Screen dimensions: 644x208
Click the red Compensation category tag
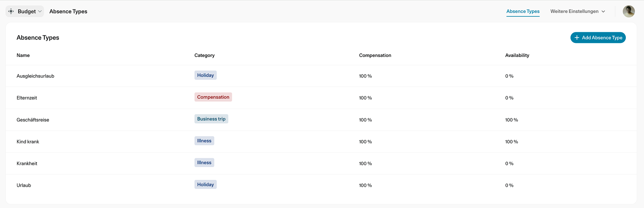[213, 97]
